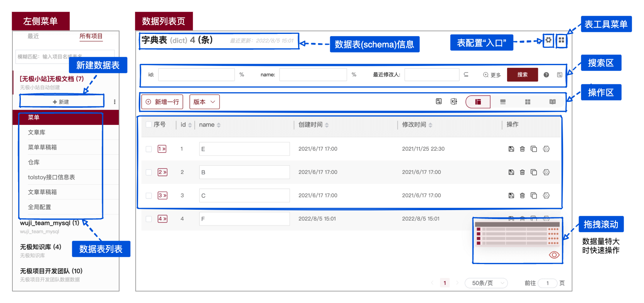
Task: Go to page 1 in pagination
Action: (x=445, y=283)
